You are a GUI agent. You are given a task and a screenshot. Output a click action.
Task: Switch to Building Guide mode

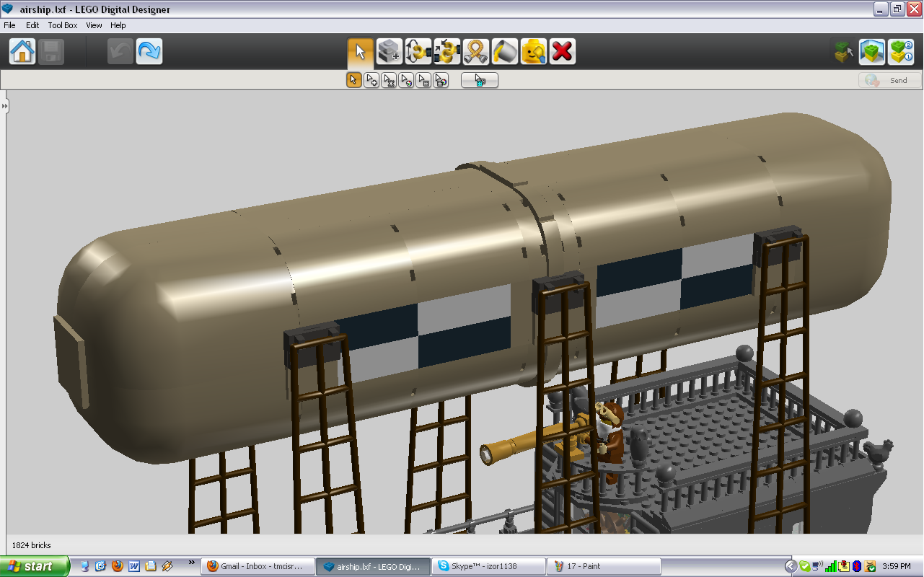(x=901, y=52)
